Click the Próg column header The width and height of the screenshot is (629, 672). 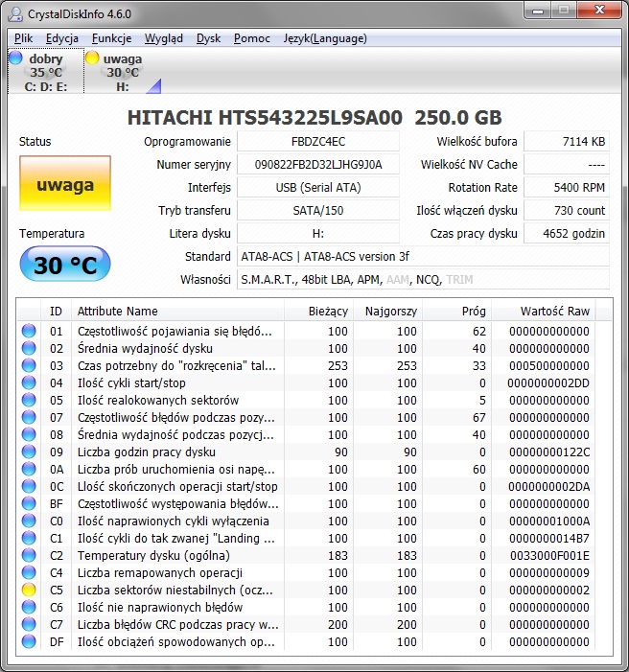[457, 312]
